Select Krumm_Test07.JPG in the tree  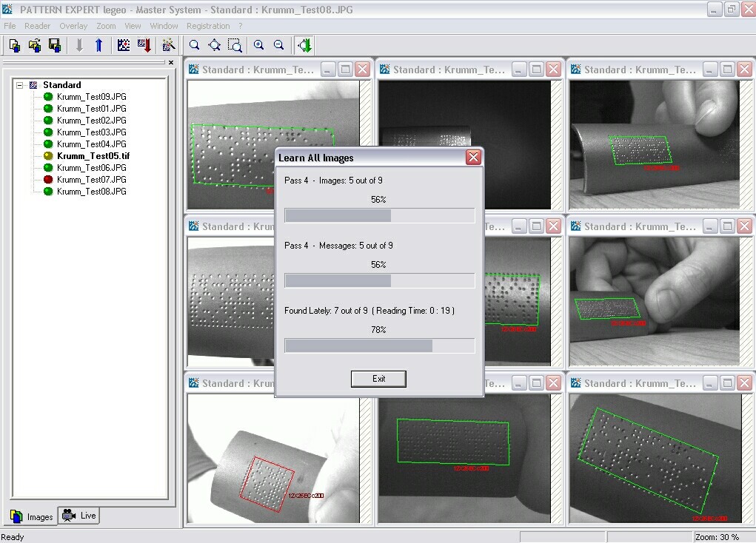pos(91,180)
